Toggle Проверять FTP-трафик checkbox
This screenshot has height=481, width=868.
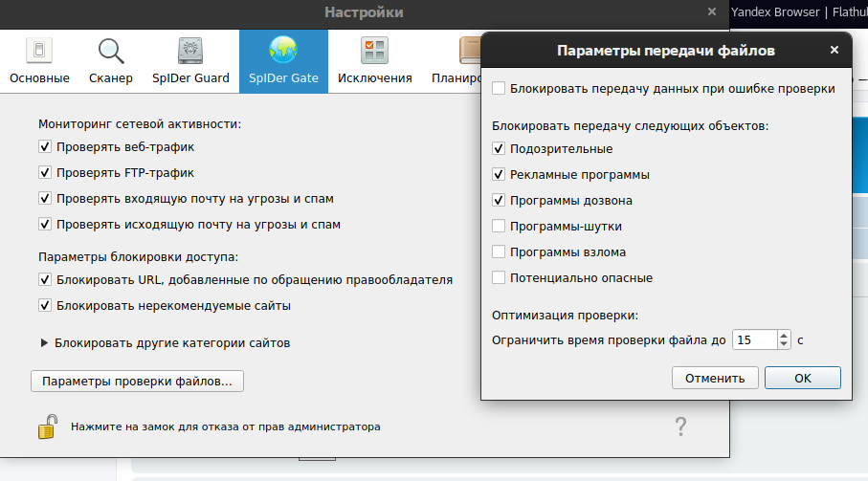[45, 172]
